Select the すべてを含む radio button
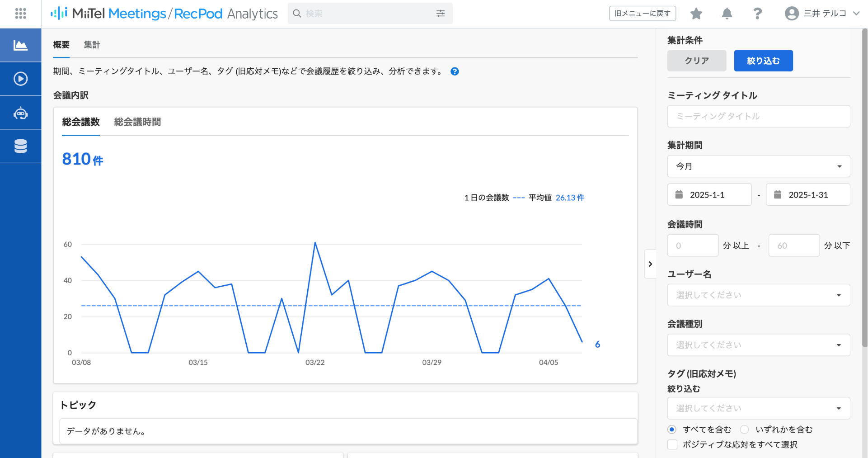This screenshot has height=458, width=868. [x=672, y=430]
